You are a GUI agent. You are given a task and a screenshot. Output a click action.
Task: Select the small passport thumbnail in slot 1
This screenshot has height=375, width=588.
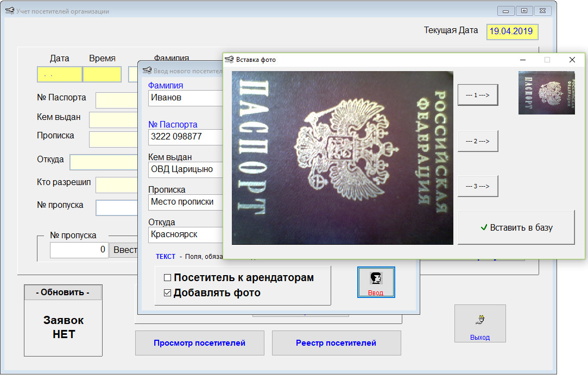point(546,93)
